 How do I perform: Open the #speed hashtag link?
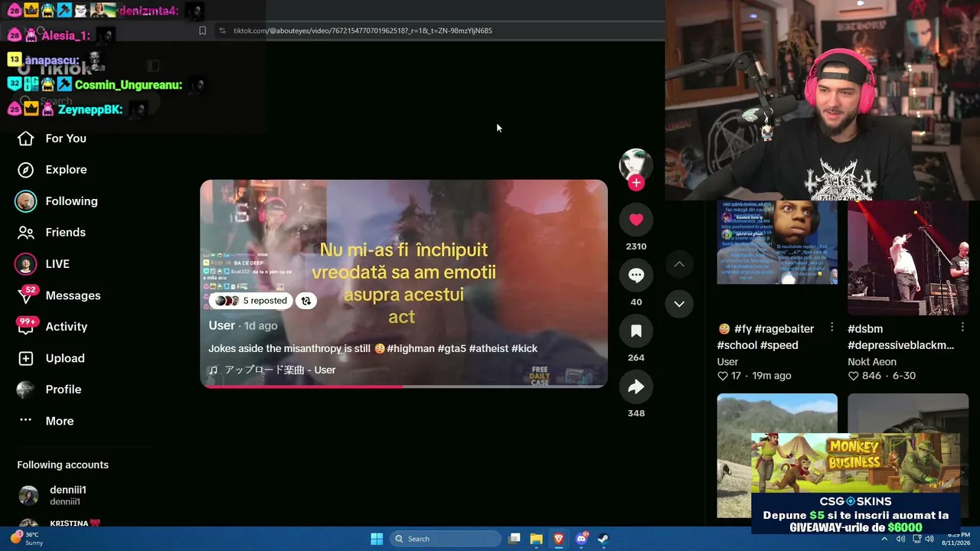pos(780,345)
